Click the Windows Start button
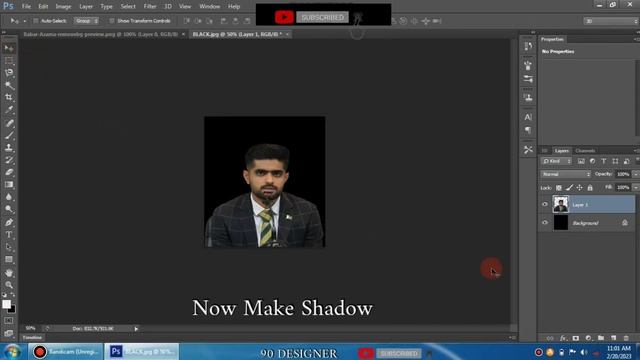The width and height of the screenshot is (640, 360). (13, 352)
